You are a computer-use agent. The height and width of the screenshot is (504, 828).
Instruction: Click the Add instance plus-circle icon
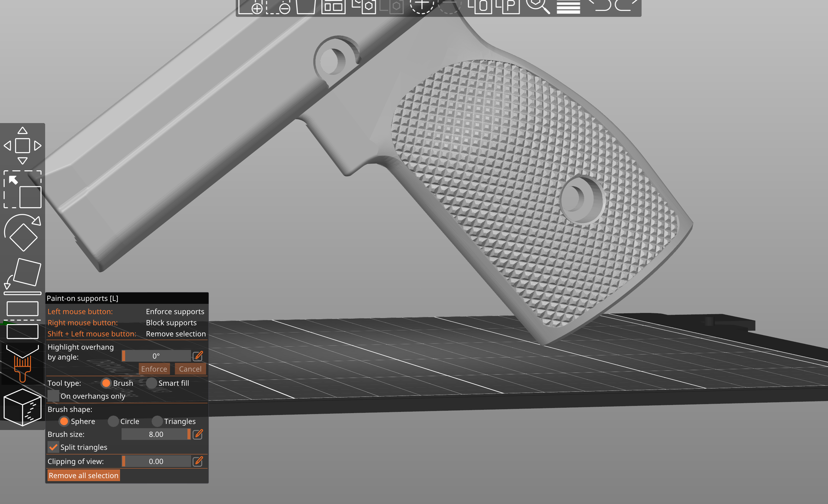coord(422,6)
